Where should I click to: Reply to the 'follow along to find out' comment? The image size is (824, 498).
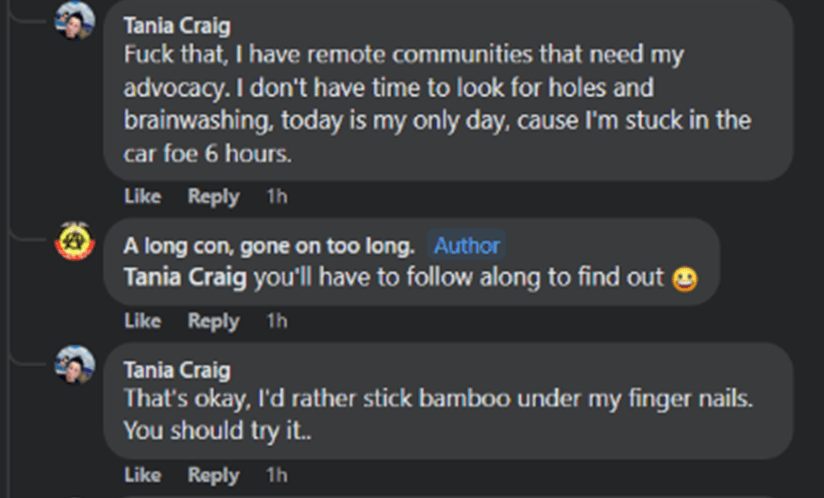(213, 321)
